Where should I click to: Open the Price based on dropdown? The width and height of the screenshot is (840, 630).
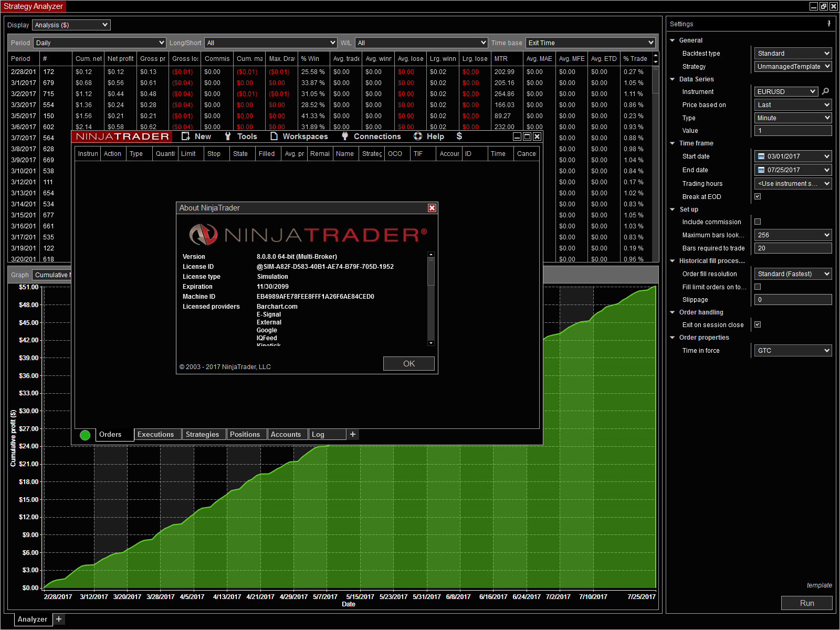(x=793, y=104)
